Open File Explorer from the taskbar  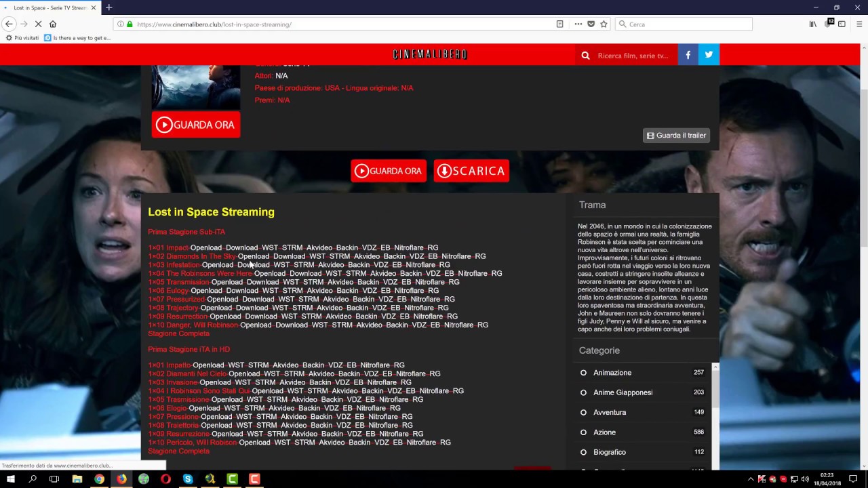coord(77,479)
